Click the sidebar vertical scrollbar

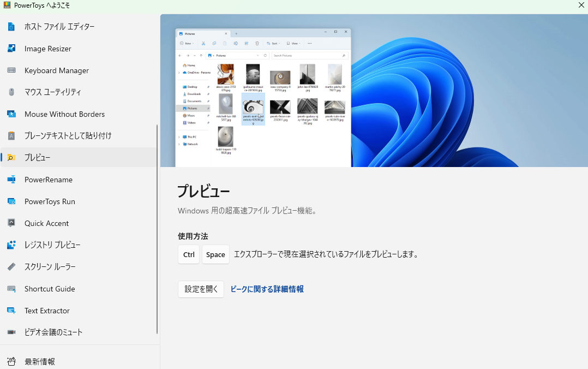[157, 229]
